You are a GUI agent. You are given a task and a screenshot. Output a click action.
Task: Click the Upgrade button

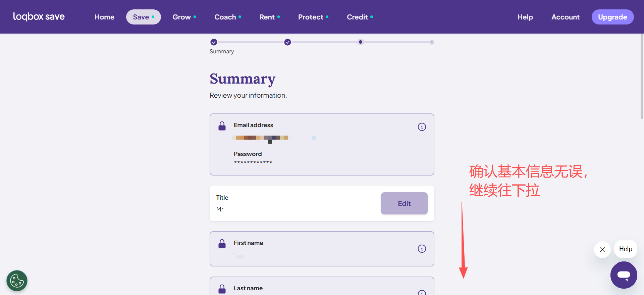[x=612, y=17]
